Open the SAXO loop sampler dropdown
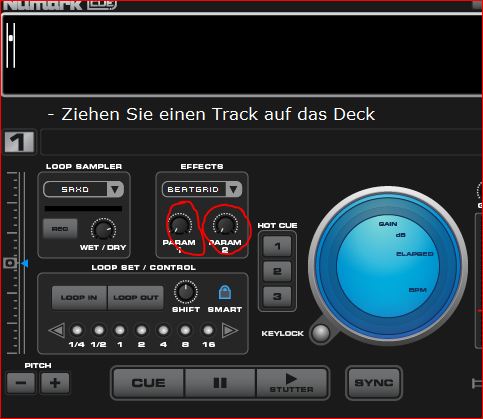The image size is (483, 419). coord(83,189)
